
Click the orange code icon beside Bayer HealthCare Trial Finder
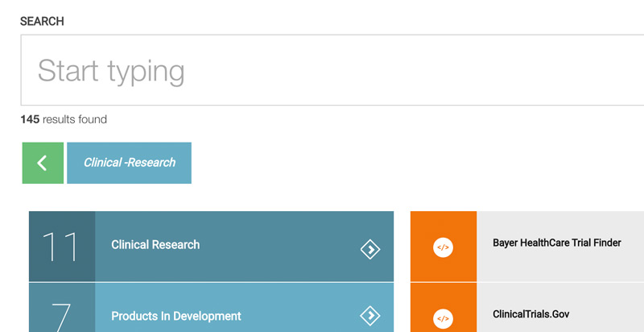pos(443,247)
